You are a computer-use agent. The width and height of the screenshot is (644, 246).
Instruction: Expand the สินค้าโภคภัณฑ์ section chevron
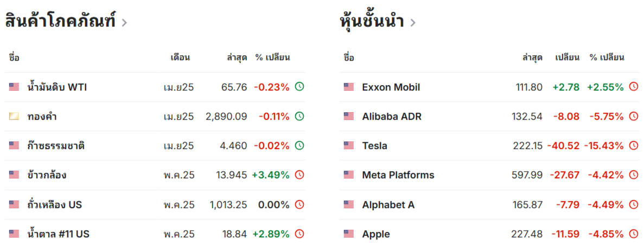tap(124, 23)
